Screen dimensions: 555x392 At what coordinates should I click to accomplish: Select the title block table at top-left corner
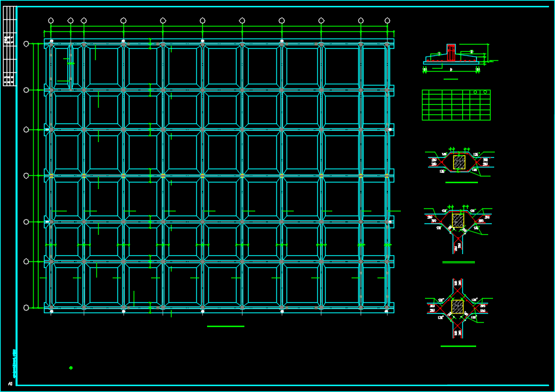[x=9, y=46]
